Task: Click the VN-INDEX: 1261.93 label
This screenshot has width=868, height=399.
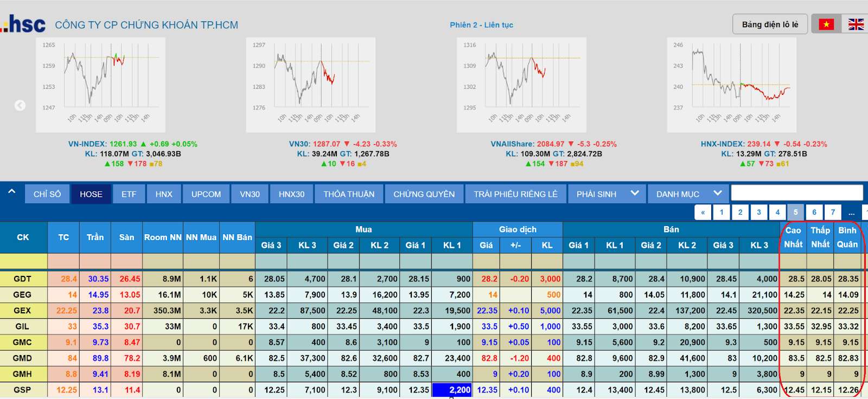Action: [103, 144]
